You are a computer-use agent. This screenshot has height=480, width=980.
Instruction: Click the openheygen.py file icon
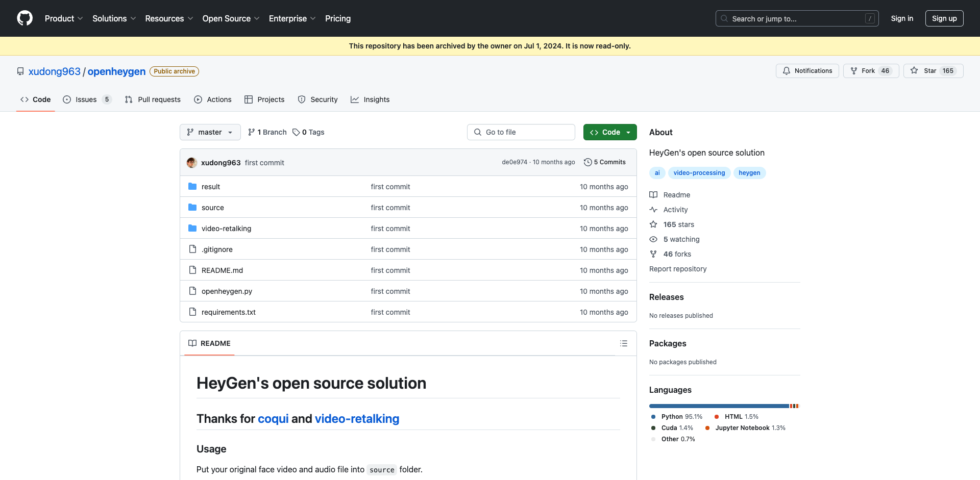click(192, 291)
